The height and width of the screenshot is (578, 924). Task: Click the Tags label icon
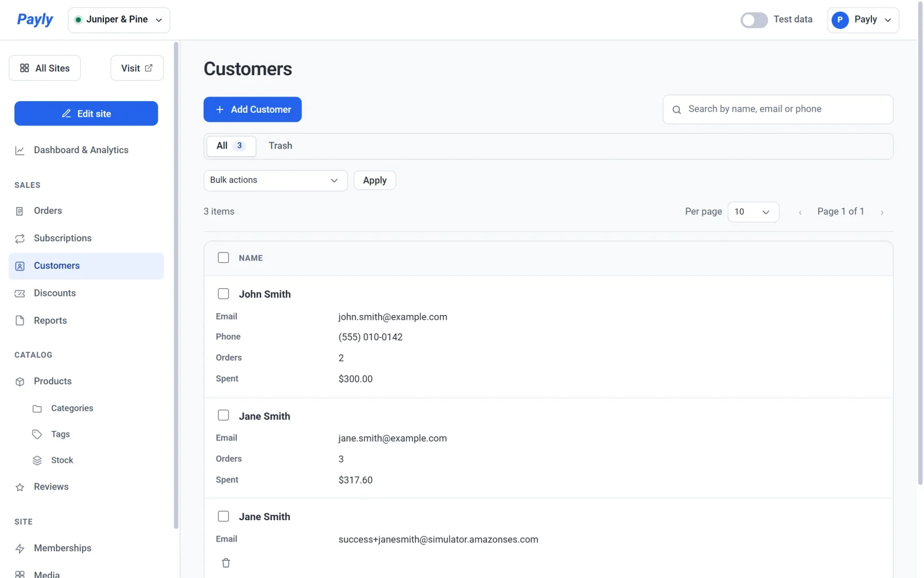[x=37, y=435]
